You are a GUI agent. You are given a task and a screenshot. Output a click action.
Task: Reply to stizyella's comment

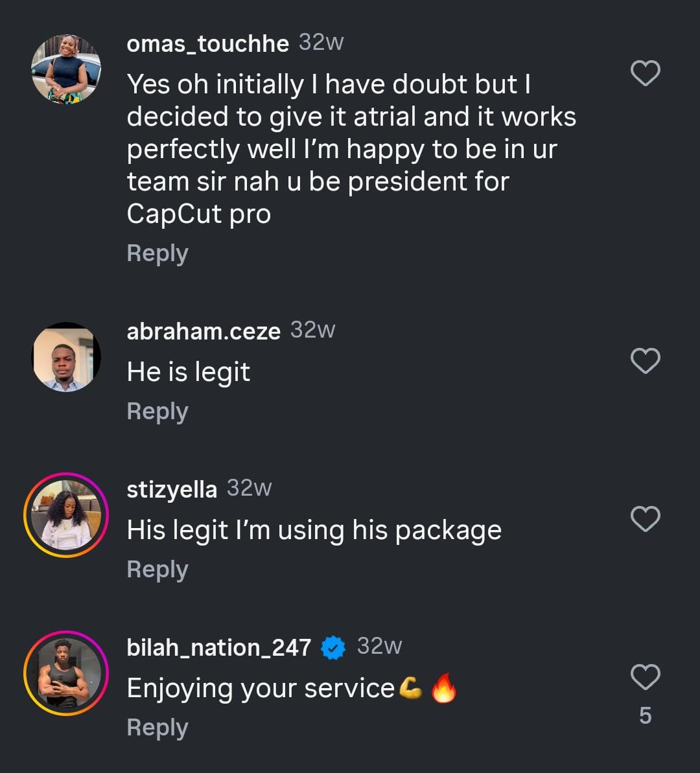pos(157,569)
